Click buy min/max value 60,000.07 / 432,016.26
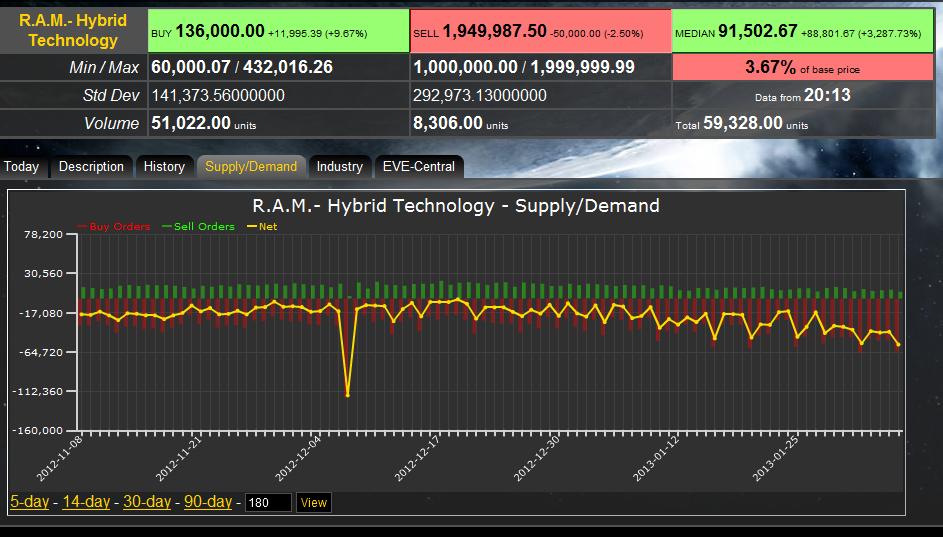Screen dimensions: 943x537 click(242, 67)
